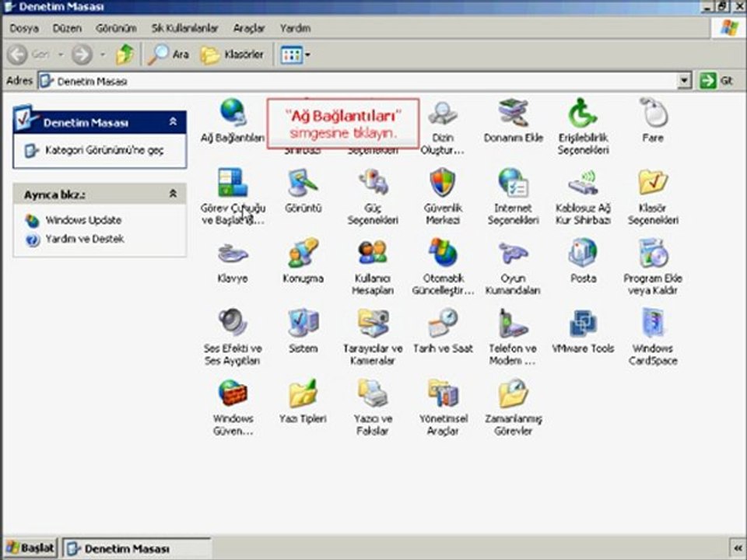Open Donanım Ekle icon

(513, 113)
